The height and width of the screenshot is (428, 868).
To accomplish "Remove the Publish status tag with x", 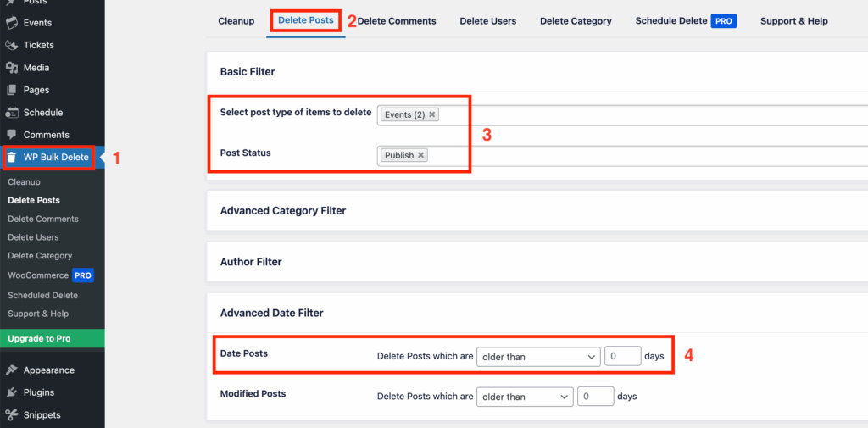I will pos(420,156).
